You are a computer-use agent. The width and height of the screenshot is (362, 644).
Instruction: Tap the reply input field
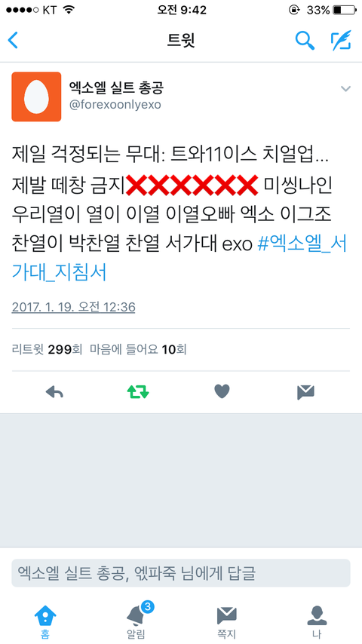[181, 573]
